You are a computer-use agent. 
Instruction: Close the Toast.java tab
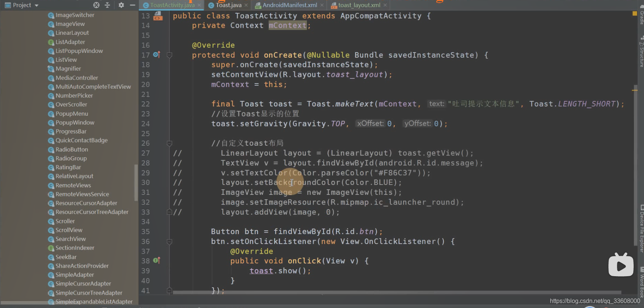coord(246,5)
